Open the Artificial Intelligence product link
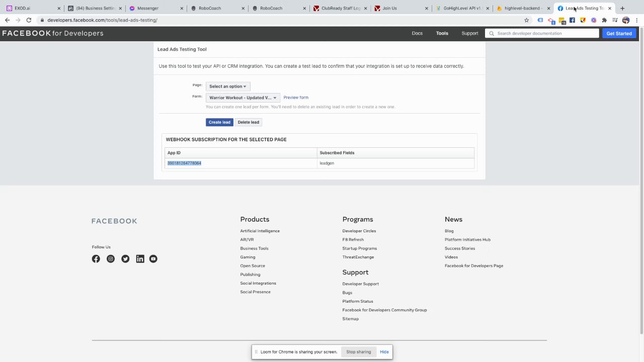The image size is (644, 362). coord(260,231)
